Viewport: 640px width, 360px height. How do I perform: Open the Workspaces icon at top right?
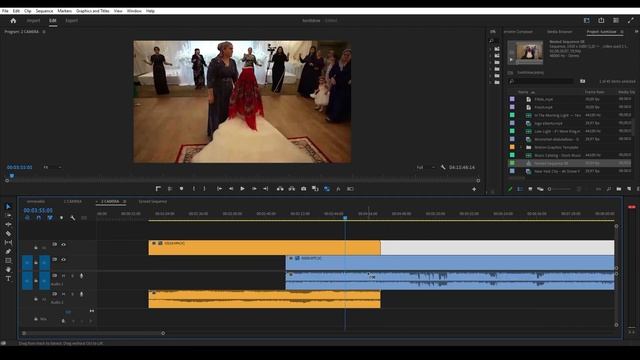pos(587,20)
